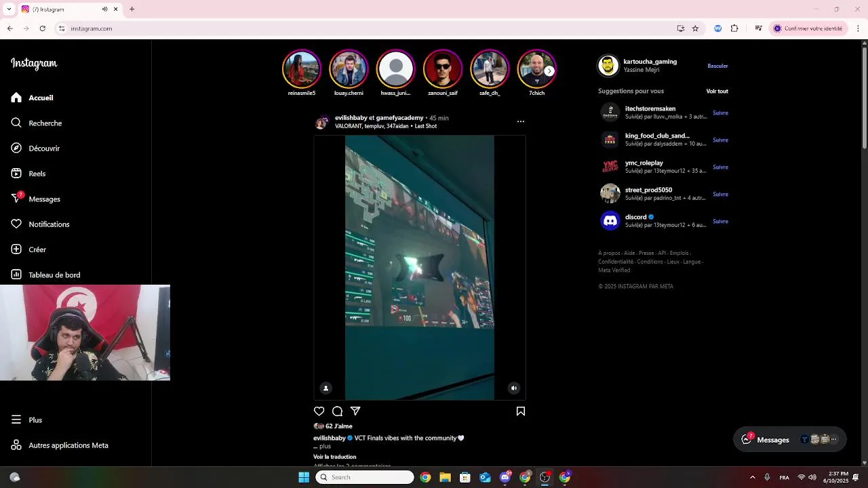
Task: Open media control icon in toolbar
Action: pos(759,28)
